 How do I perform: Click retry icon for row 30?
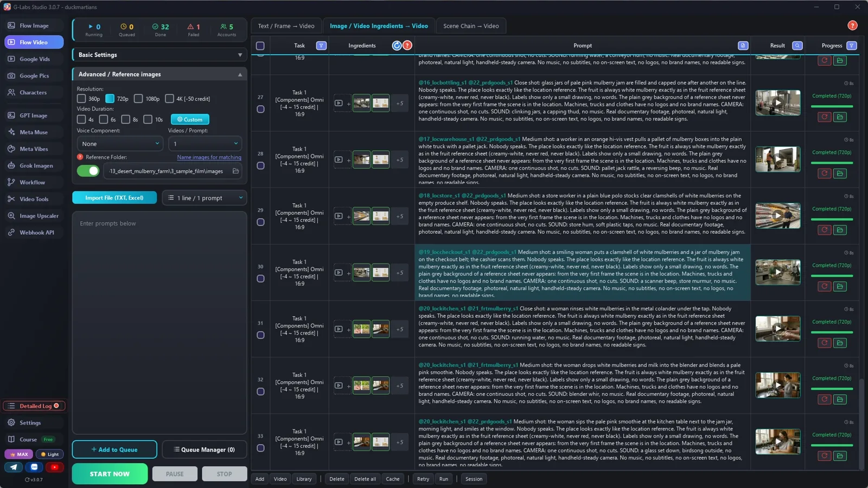tap(825, 286)
